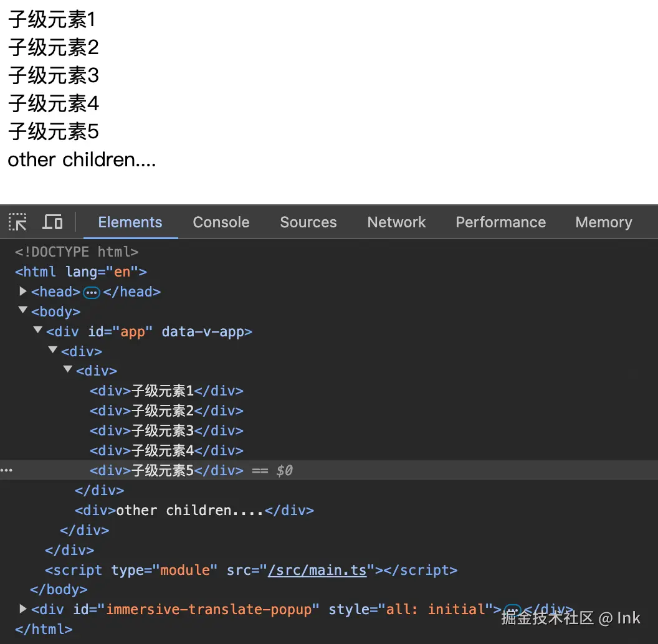The width and height of the screenshot is (658, 644).
Task: Click the data-v-app attribute
Action: [x=203, y=332]
